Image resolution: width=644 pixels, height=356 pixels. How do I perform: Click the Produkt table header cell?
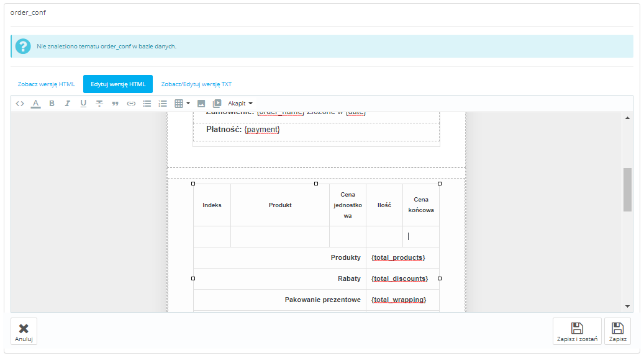tap(280, 205)
